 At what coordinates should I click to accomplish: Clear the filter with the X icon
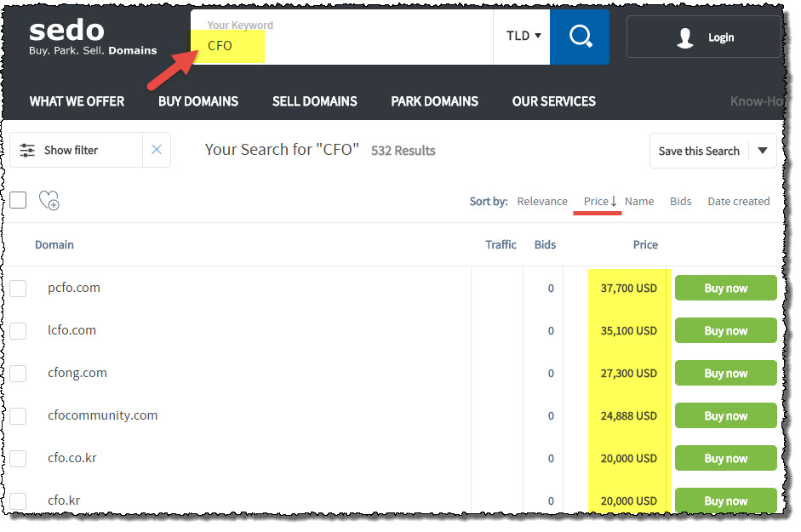click(157, 150)
